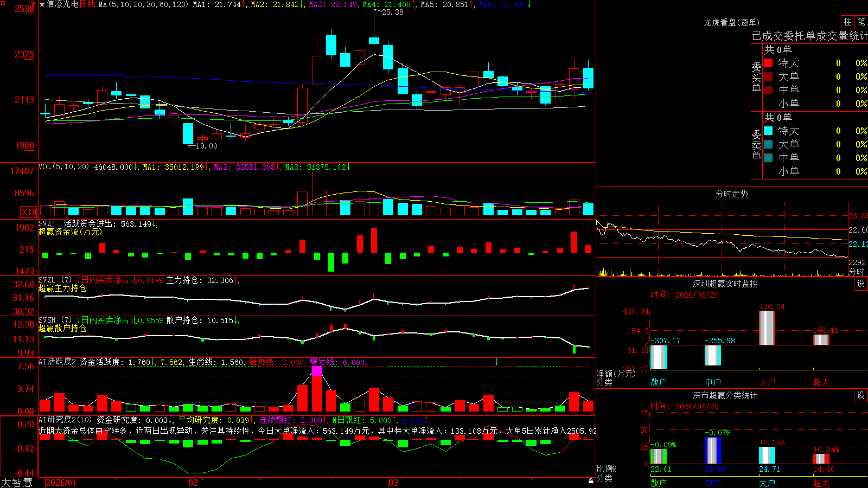This screenshot has height=488, width=868.
Task: Click the teal 中单 sell-order swatch
Action: point(768,158)
